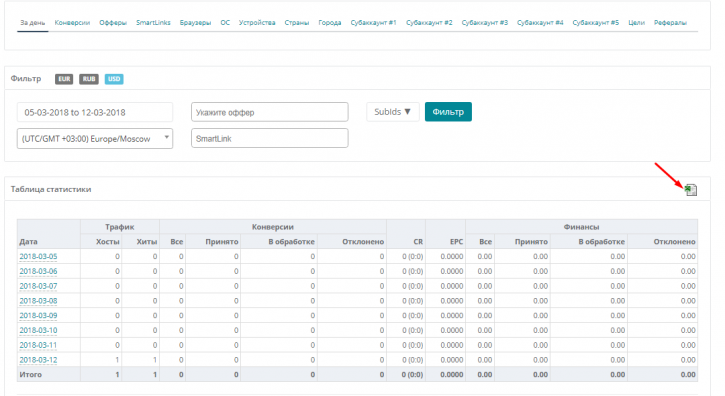725x396 pixels.
Task: Open the 2018-03-10 date link
Action: (38, 330)
